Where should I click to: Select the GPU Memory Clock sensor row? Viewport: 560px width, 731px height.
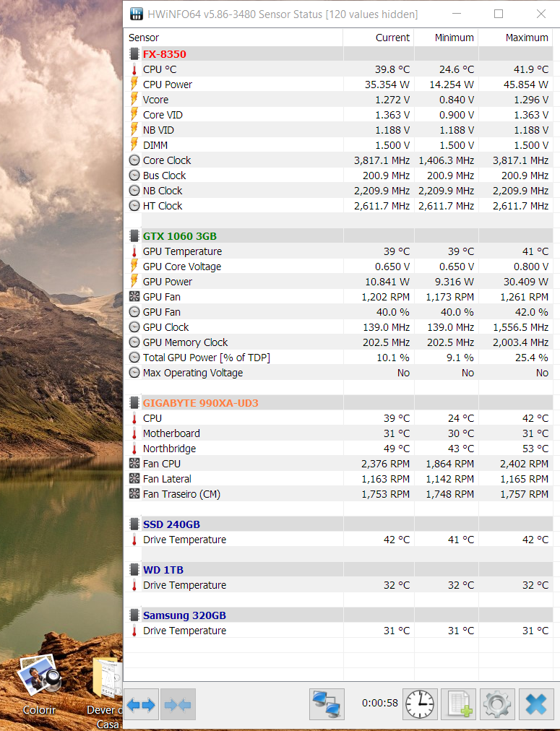[338, 342]
